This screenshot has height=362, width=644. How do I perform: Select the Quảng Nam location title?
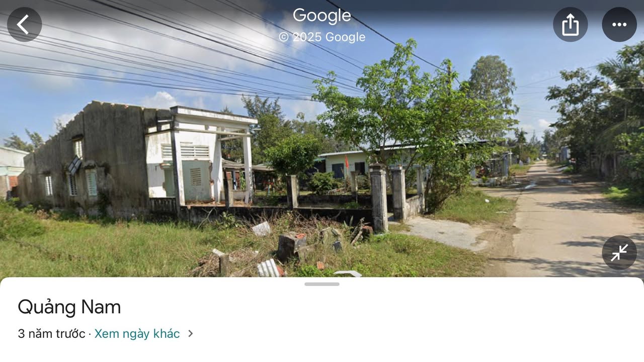pyautogui.click(x=69, y=307)
